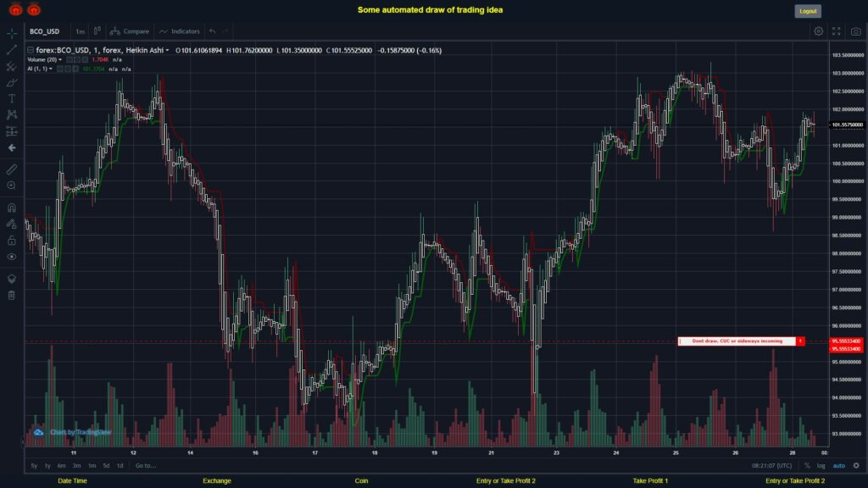Select the crosshair cursor tool
This screenshot has width=868, height=488.
pyautogui.click(x=12, y=33)
